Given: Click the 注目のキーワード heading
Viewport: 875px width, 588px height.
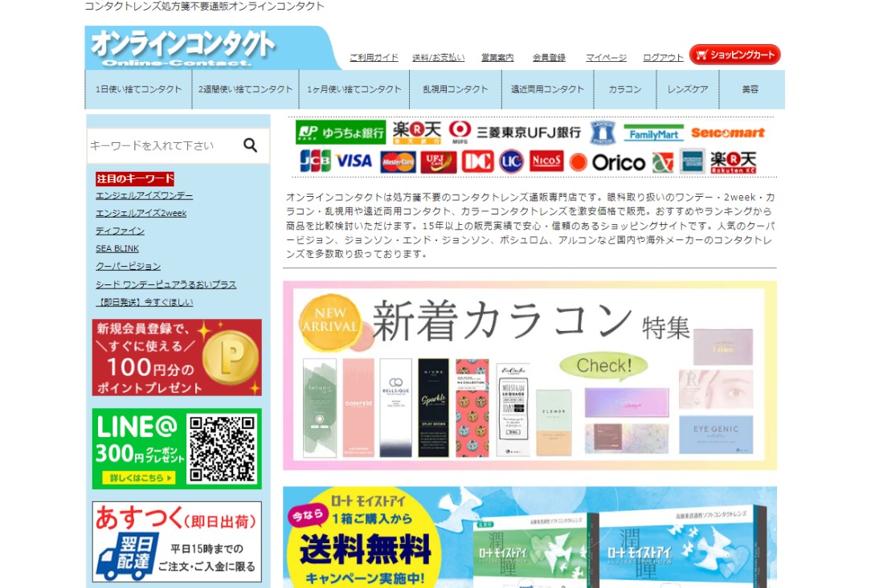Looking at the screenshot, I should (x=134, y=178).
